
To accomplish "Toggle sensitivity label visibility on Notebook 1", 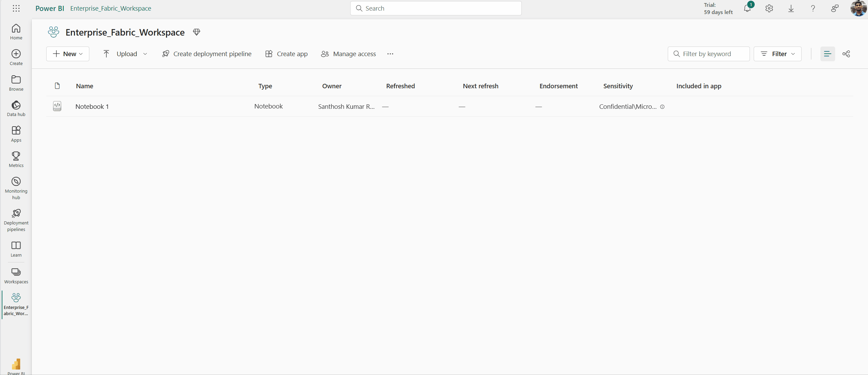I will click(662, 106).
